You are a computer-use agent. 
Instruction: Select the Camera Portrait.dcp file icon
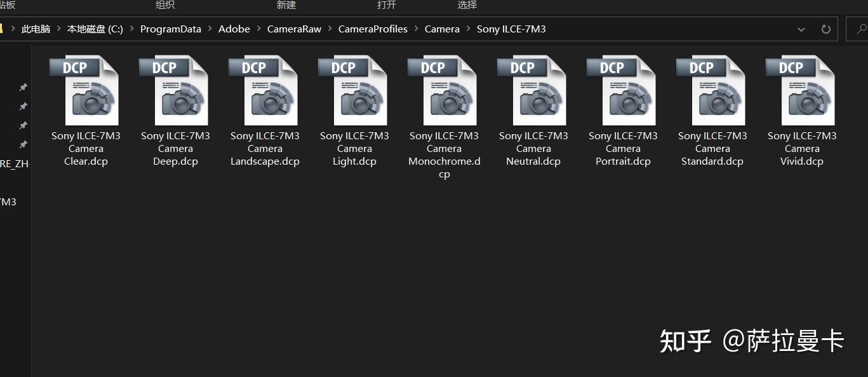tap(622, 90)
